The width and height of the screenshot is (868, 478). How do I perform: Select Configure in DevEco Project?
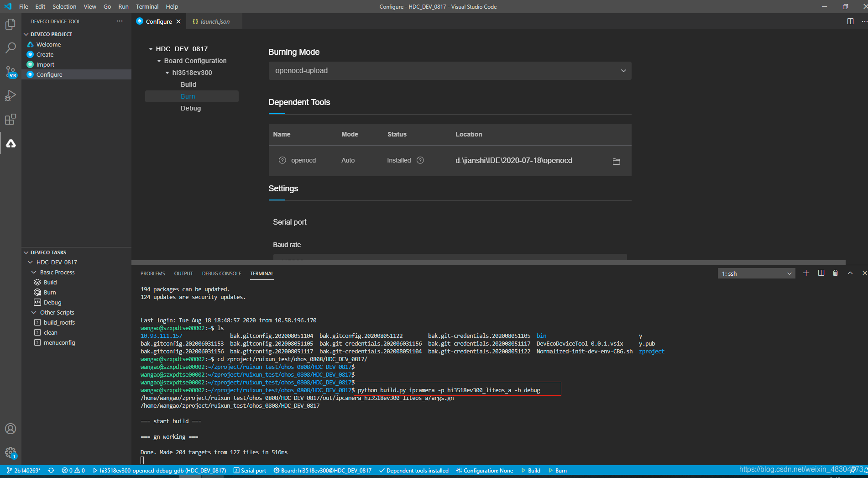click(76, 74)
